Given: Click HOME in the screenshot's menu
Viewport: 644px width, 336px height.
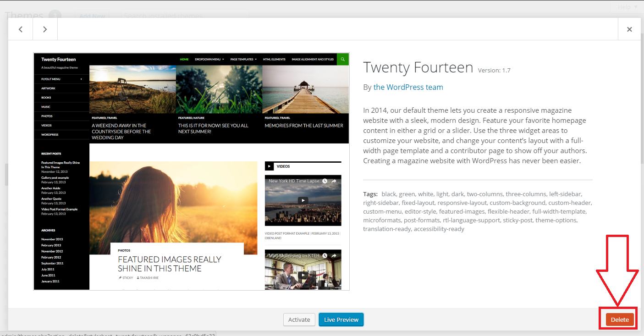Looking at the screenshot, I should click(184, 59).
